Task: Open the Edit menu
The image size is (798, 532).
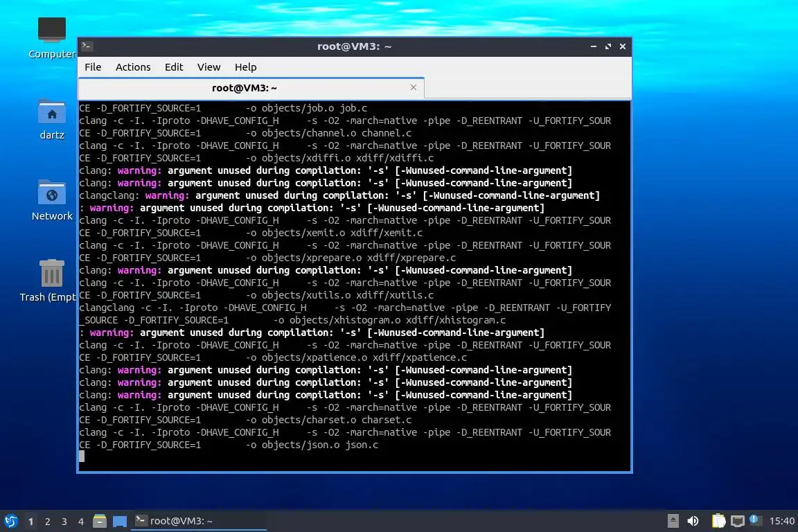Action: (x=174, y=67)
